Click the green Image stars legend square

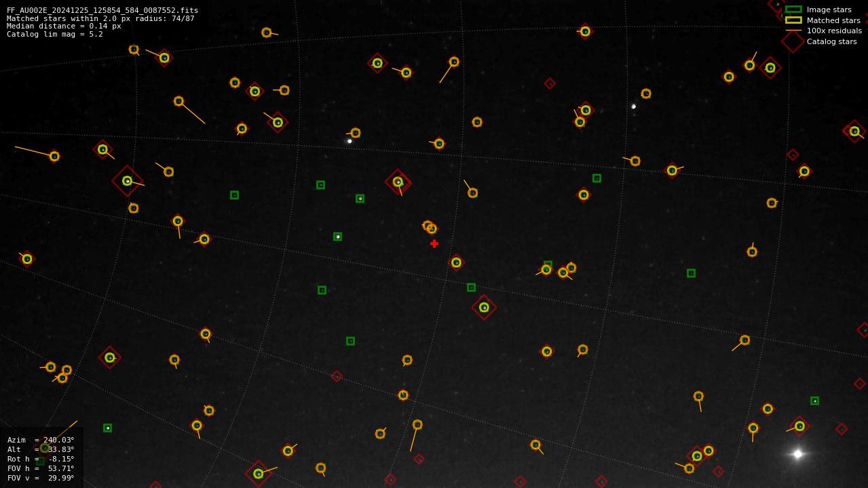tap(793, 10)
